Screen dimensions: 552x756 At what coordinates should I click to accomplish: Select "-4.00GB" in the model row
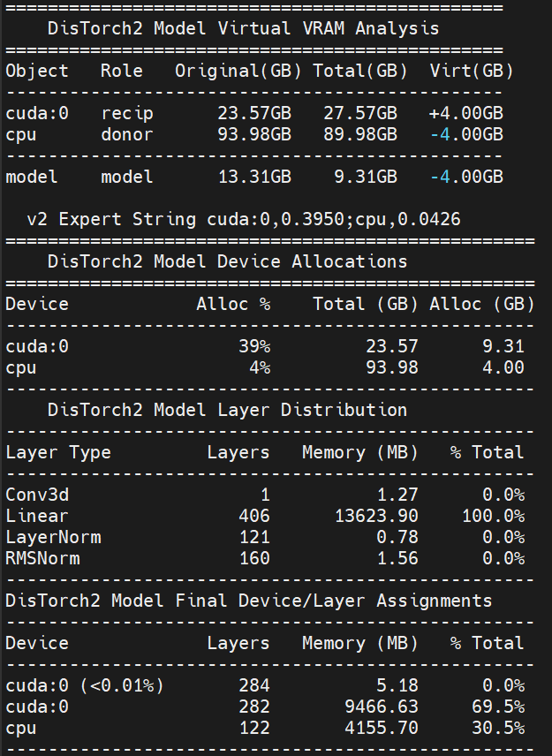click(466, 177)
